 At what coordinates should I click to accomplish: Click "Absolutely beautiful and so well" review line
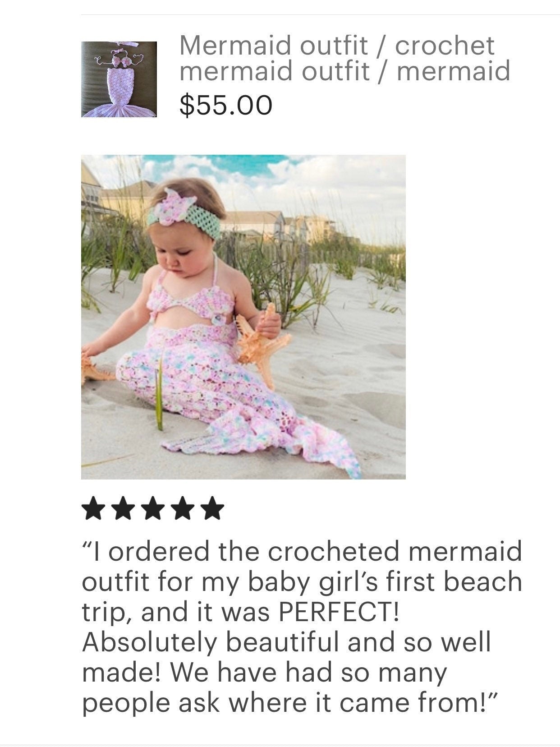coord(286,642)
